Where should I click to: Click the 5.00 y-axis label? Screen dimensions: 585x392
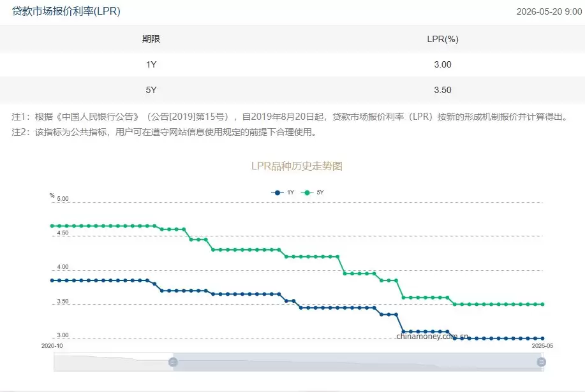(x=63, y=199)
